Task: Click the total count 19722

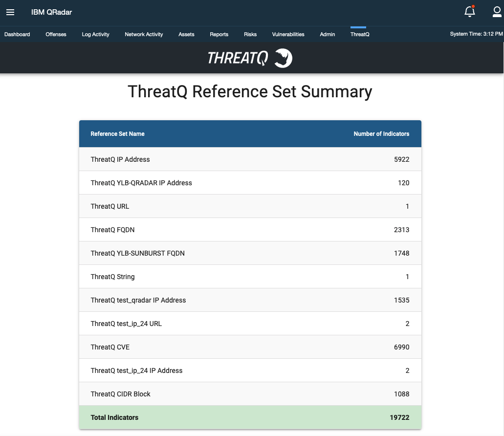Action: click(x=399, y=417)
